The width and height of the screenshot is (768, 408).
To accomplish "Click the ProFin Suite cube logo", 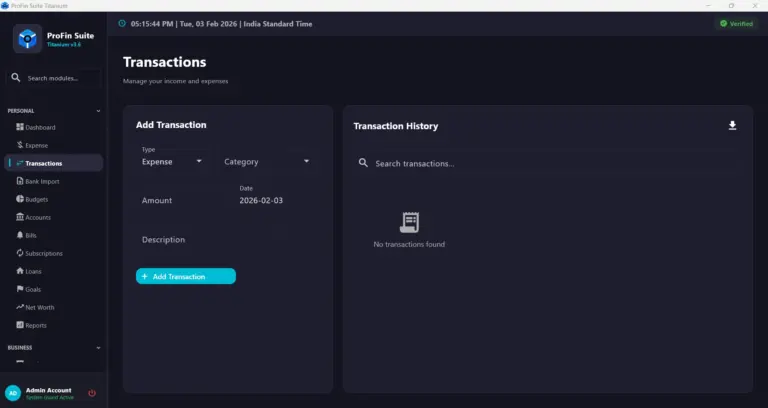I will [x=27, y=38].
